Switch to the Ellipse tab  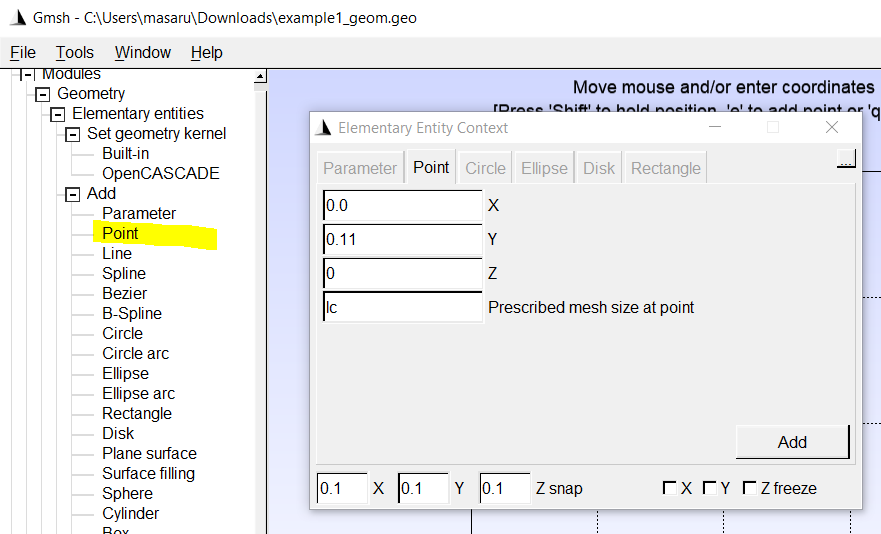(x=544, y=168)
